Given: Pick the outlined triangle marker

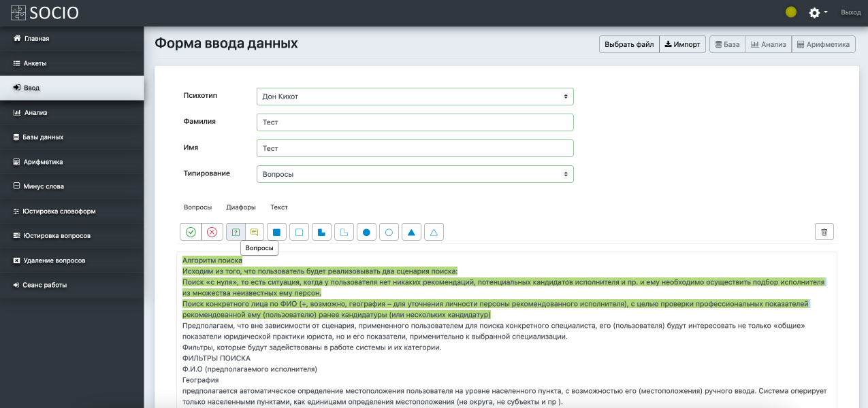Looking at the screenshot, I should click(x=434, y=232).
